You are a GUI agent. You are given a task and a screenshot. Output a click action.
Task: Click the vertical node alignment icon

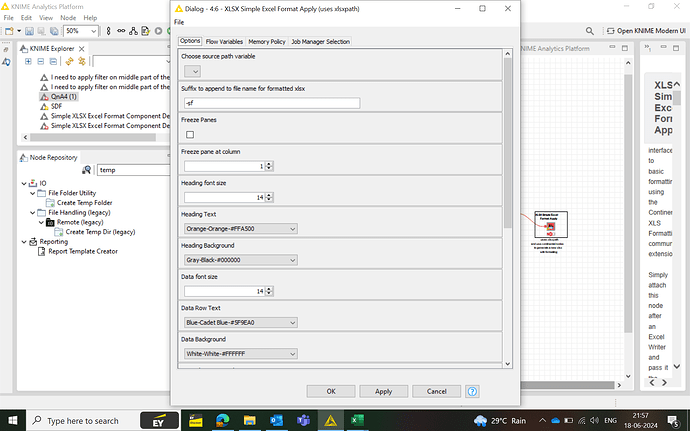coord(108,31)
